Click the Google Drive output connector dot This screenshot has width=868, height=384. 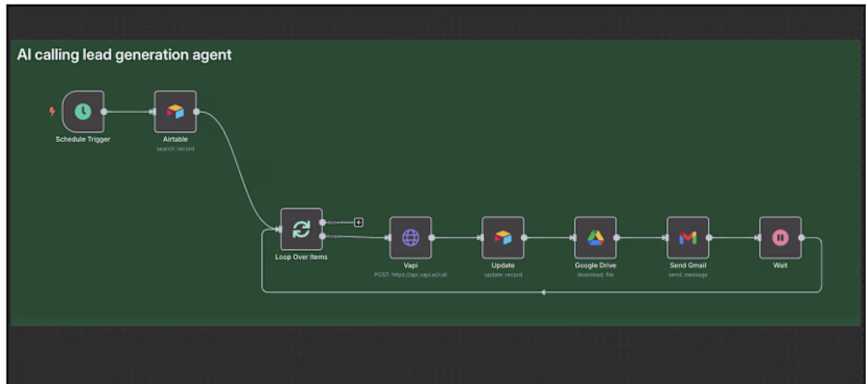coord(616,237)
